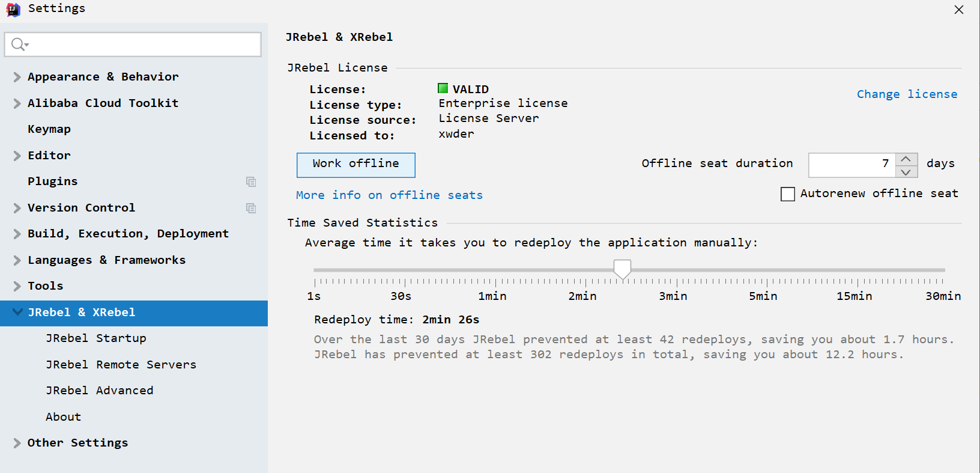Click the settings search field
Screen dimensions: 980x473
(x=133, y=44)
